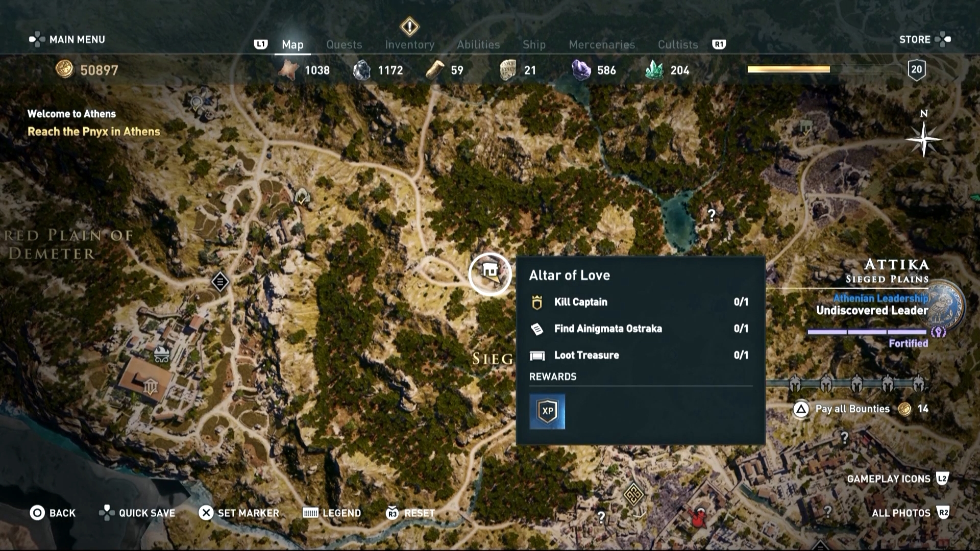The image size is (980, 551).
Task: Click the blacksmith anvil map icon
Action: click(161, 354)
